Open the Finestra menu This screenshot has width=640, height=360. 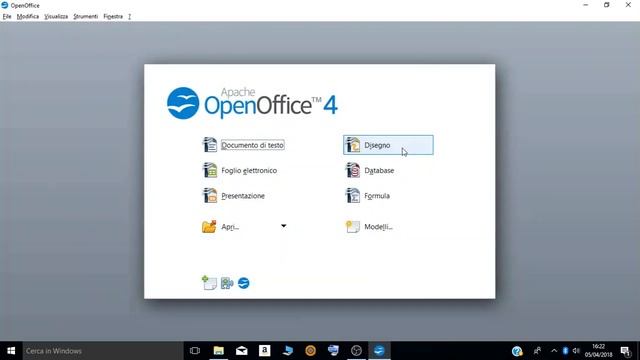113,17
